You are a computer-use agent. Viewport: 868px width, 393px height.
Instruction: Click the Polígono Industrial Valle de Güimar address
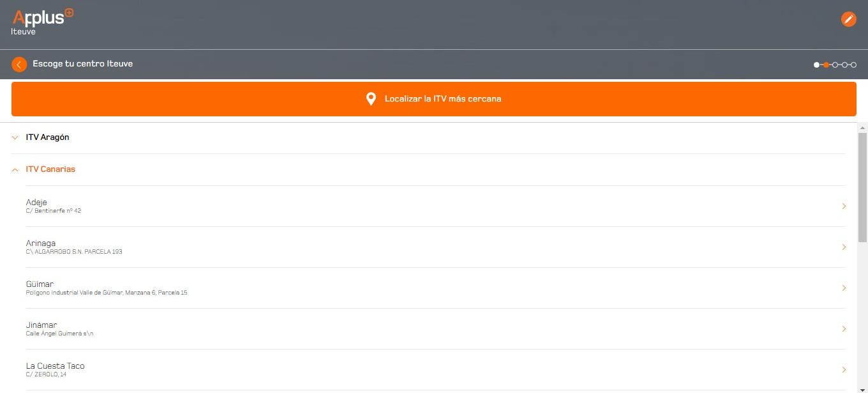pyautogui.click(x=107, y=293)
